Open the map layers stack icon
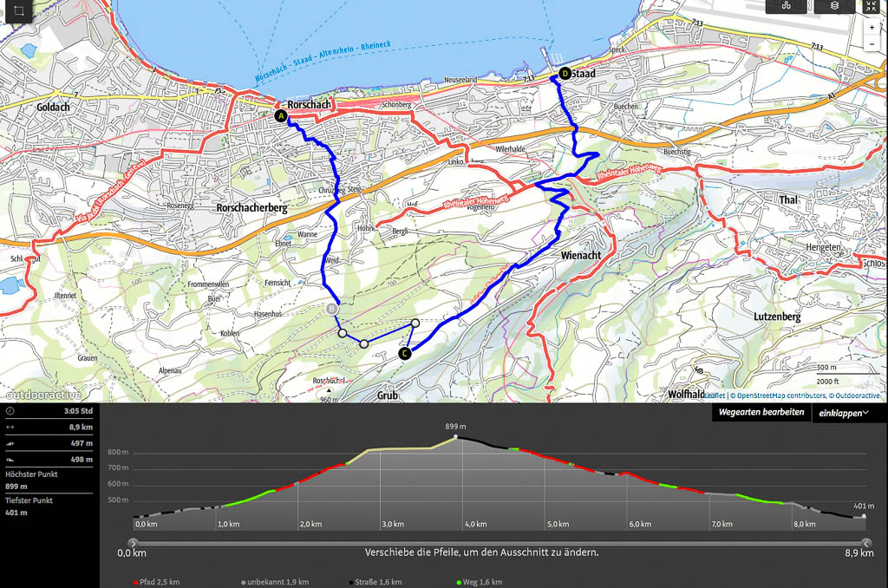The width and height of the screenshot is (888, 588). pos(834,5)
